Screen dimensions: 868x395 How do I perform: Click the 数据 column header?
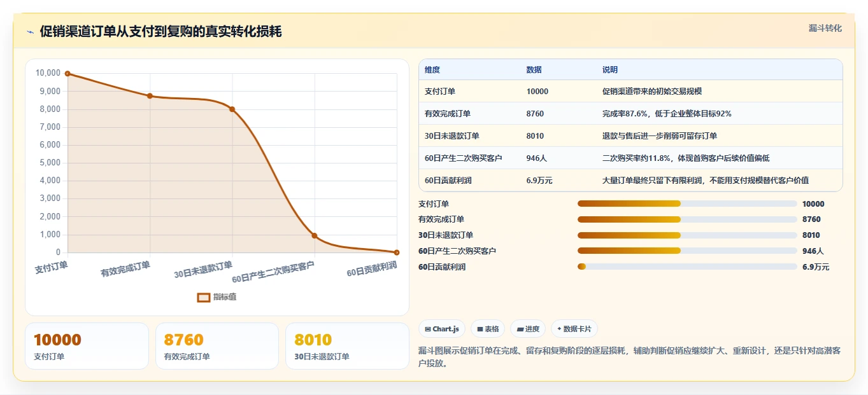[x=534, y=70]
